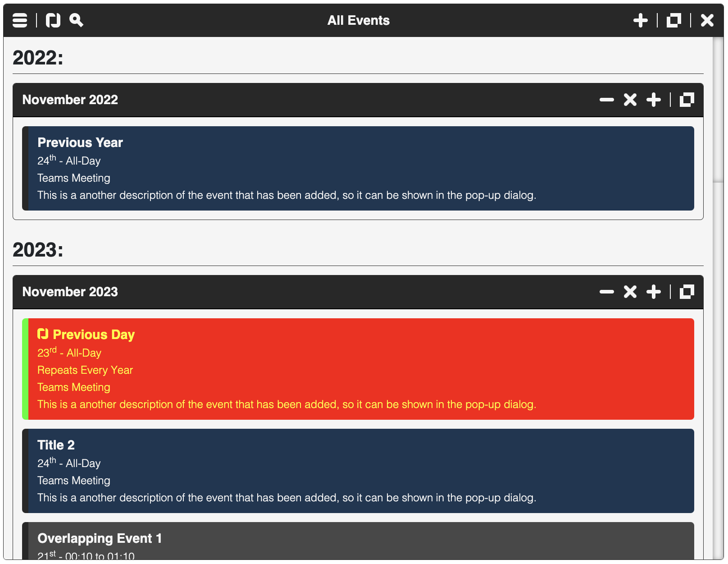Click the copy icon for November 2023

[686, 292]
